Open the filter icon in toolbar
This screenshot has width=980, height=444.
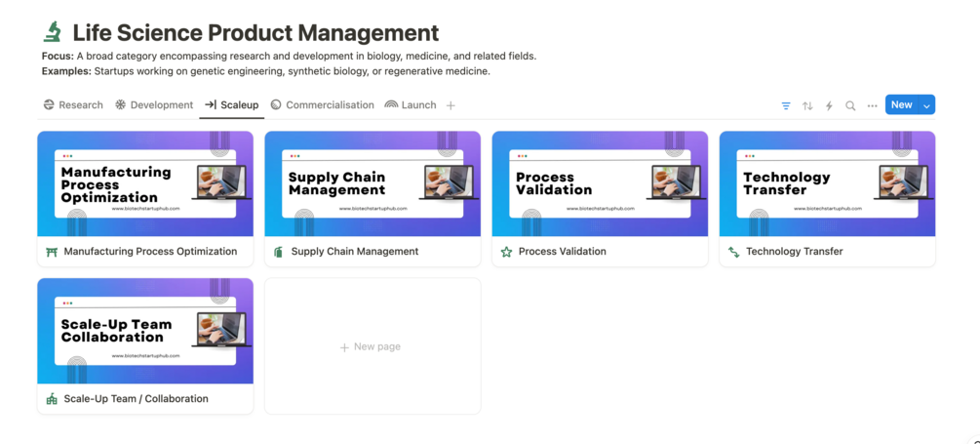[786, 105]
